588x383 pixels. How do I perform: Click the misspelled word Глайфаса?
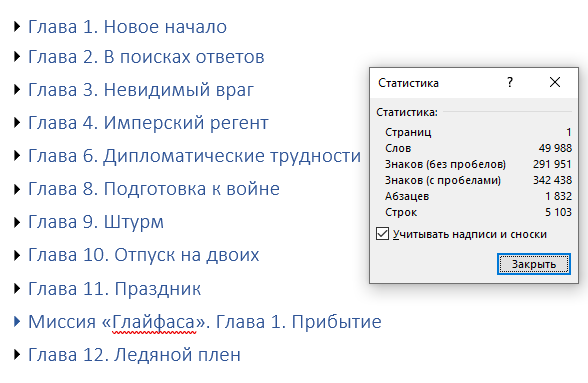coord(154,322)
